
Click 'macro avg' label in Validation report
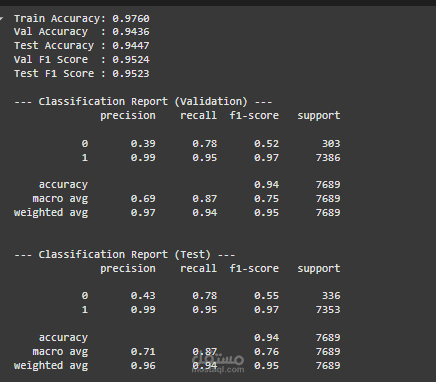[60, 199]
